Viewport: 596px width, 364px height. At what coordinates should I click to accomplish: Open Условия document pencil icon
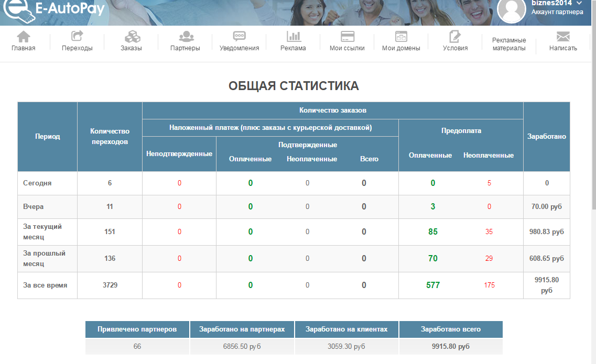click(x=455, y=36)
